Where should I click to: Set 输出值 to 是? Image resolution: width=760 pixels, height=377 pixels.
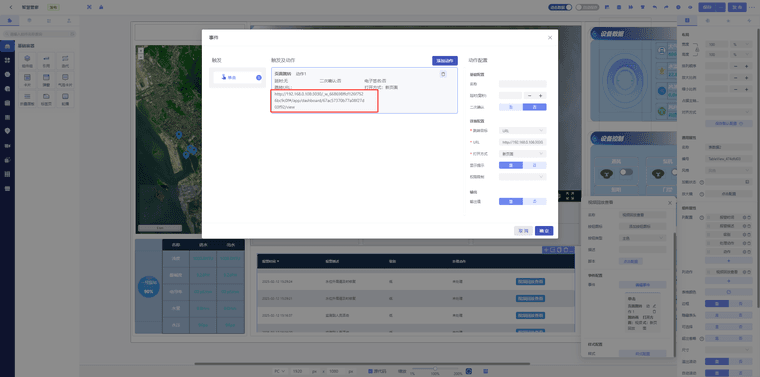(x=511, y=201)
